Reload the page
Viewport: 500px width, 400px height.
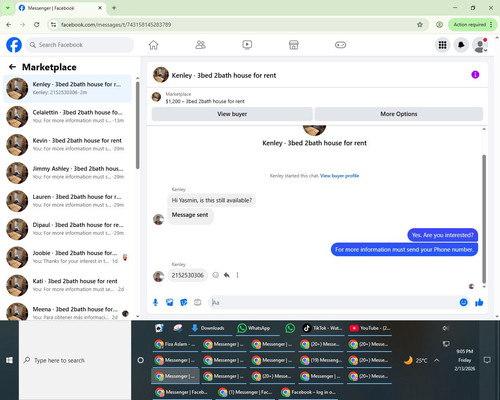(x=37, y=24)
